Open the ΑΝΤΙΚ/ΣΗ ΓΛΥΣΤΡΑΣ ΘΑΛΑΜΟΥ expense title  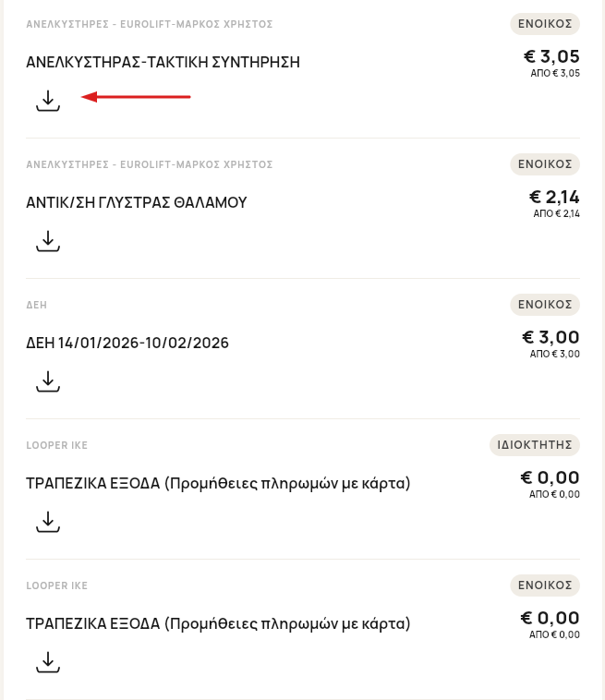(137, 203)
